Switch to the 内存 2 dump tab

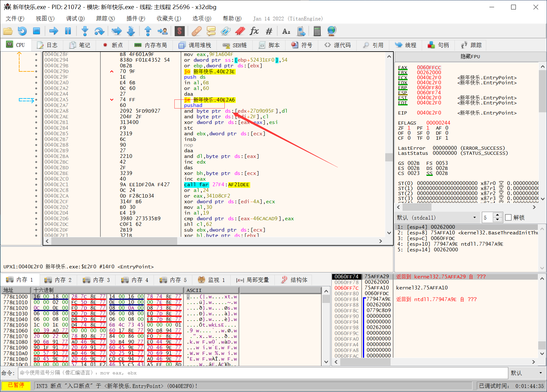click(x=58, y=280)
